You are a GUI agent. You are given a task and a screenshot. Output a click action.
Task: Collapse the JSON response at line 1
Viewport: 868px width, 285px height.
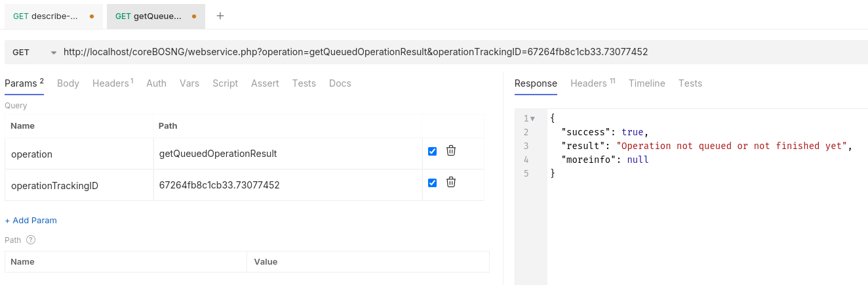click(532, 119)
